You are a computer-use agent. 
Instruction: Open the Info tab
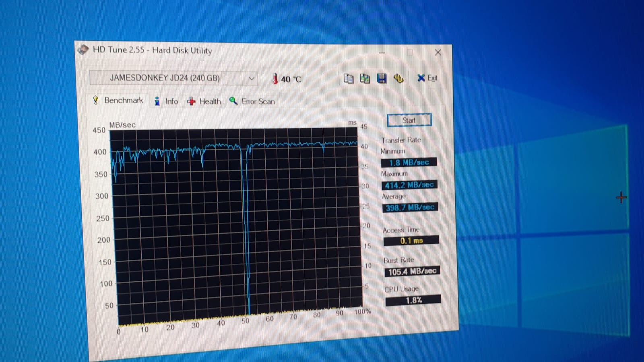166,101
